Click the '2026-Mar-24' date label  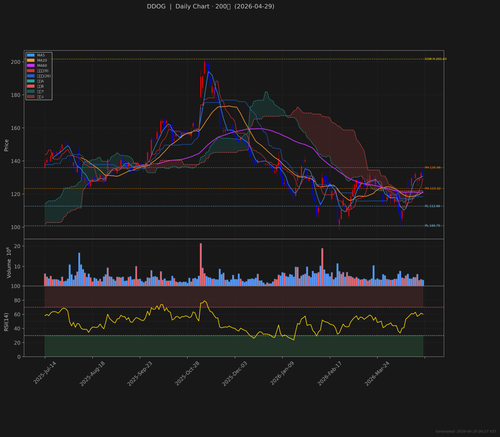[377, 373]
